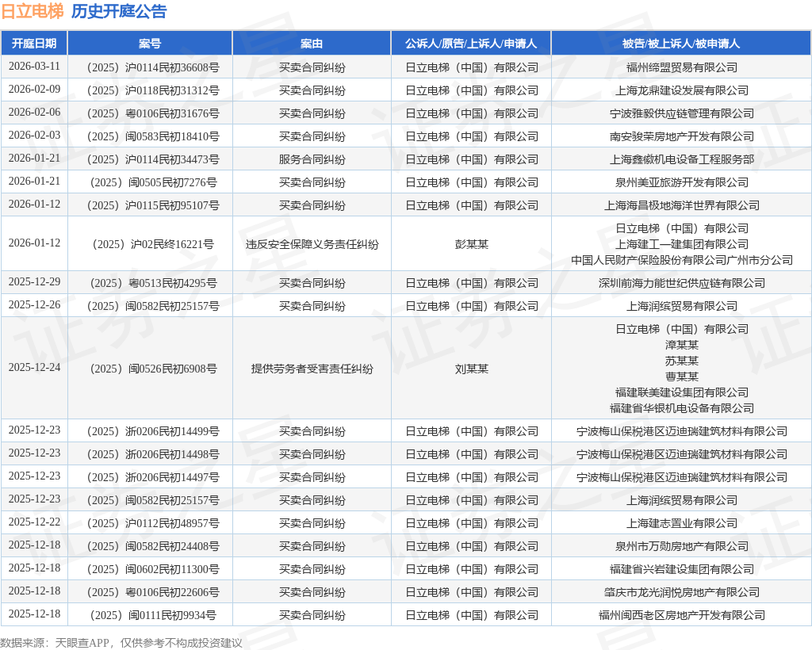Screen dimensions: 812x650
Task: Select date cell 2026-02-06
Action: click(34, 113)
